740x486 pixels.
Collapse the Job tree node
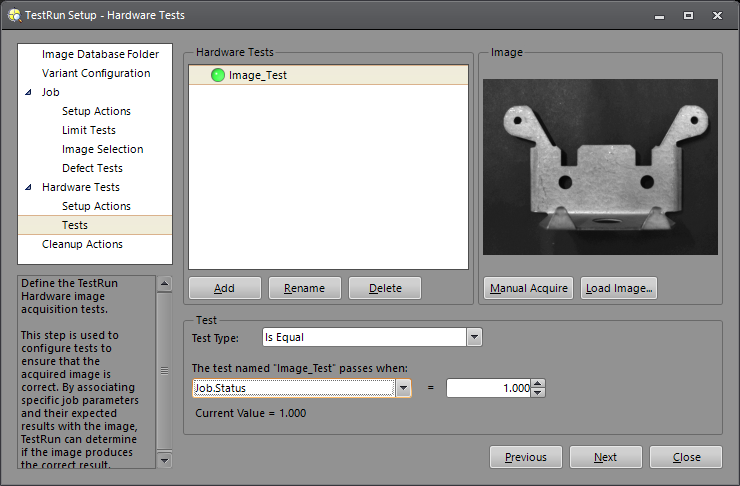click(28, 92)
